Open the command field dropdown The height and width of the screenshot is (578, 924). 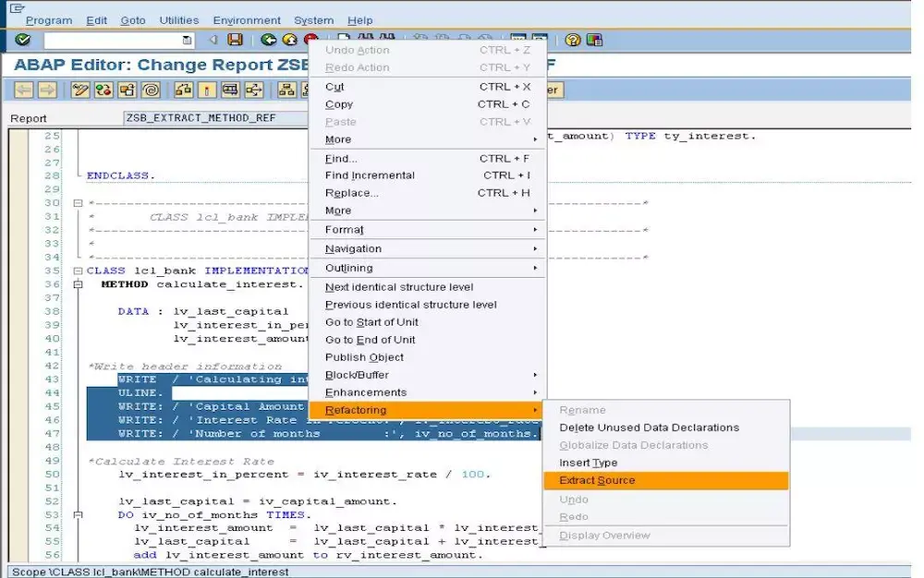pyautogui.click(x=188, y=40)
